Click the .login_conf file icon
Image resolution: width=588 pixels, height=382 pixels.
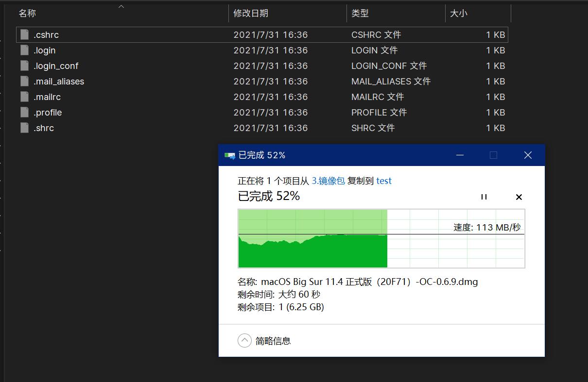point(24,66)
